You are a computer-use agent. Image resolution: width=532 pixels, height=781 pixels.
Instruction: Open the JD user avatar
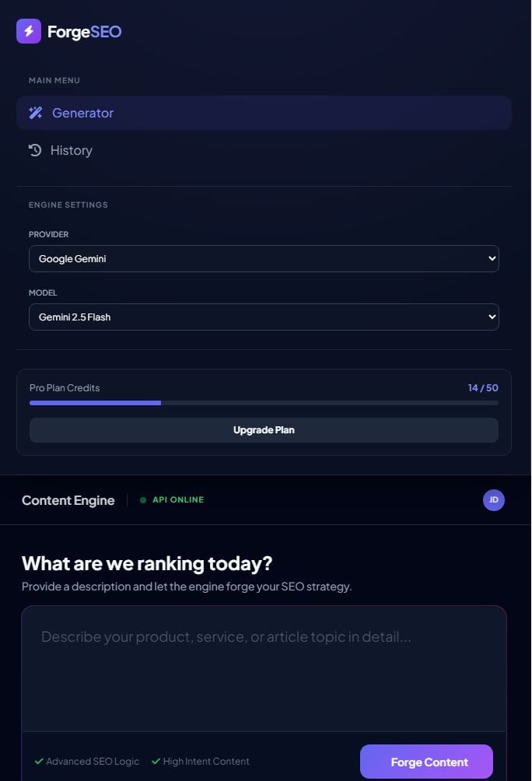click(x=494, y=500)
